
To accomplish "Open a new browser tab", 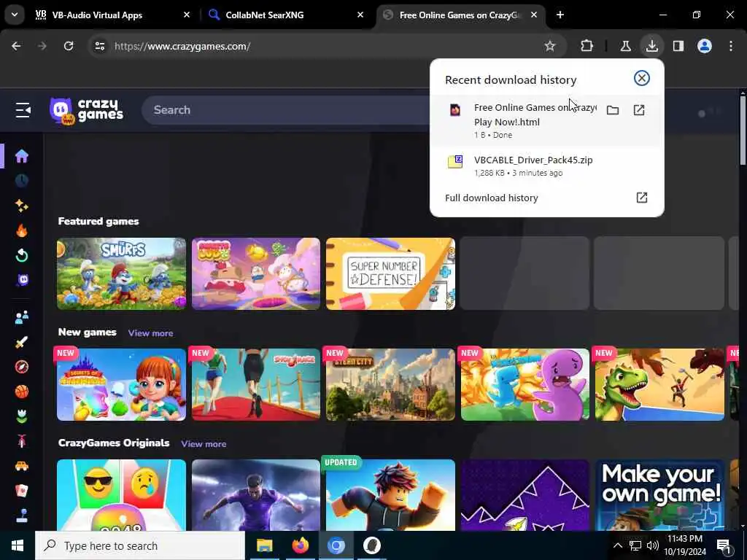I will pos(560,15).
